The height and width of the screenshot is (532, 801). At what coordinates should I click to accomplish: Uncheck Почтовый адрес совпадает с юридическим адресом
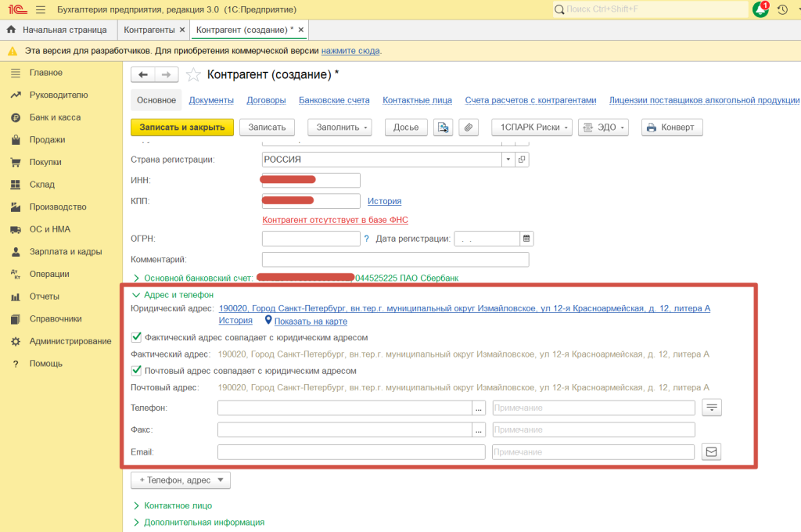(136, 371)
